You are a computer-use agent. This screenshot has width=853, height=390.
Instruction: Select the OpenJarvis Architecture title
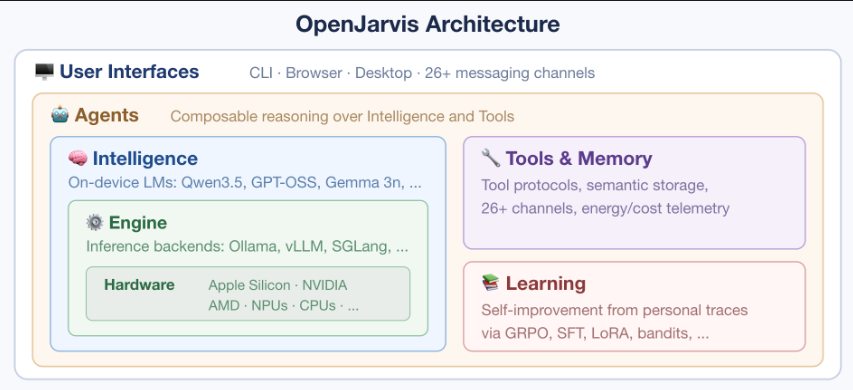coord(427,24)
